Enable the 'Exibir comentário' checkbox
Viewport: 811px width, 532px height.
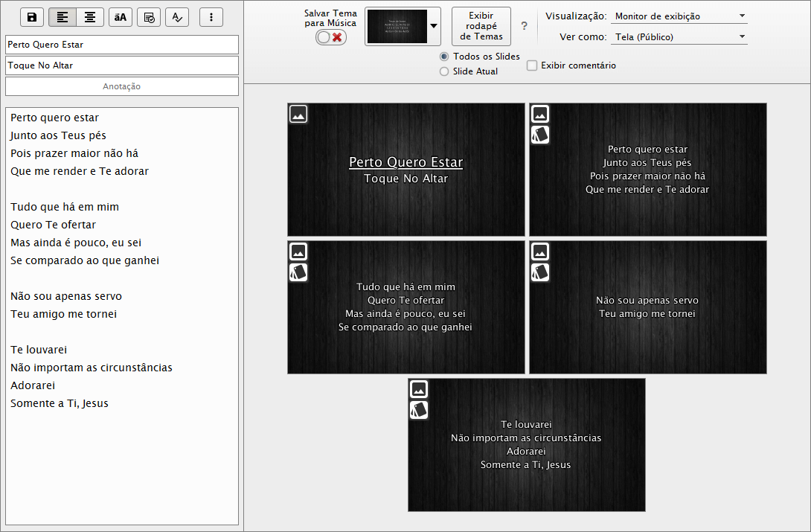point(532,65)
